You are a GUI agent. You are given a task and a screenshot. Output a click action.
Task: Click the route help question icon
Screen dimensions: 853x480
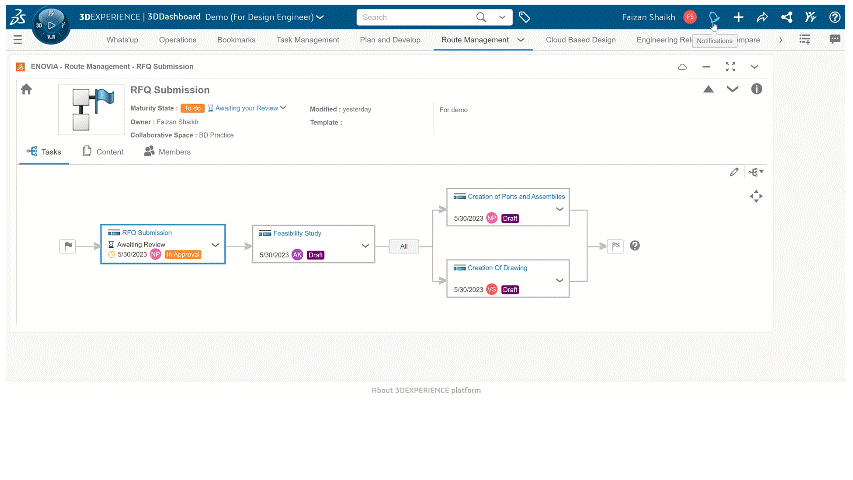coord(634,246)
